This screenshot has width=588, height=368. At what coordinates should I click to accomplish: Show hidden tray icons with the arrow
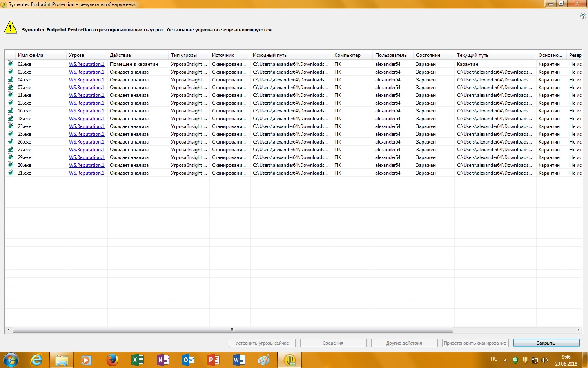click(x=505, y=360)
